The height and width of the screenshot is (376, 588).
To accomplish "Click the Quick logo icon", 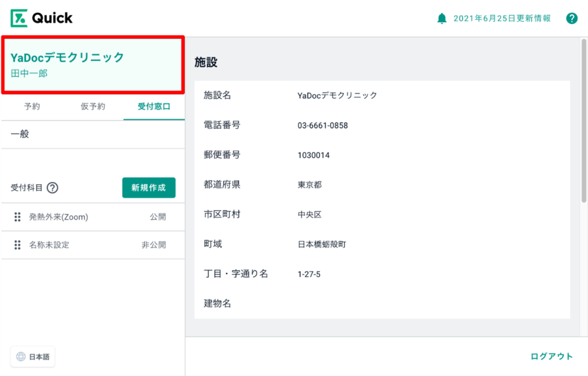I will point(19,18).
